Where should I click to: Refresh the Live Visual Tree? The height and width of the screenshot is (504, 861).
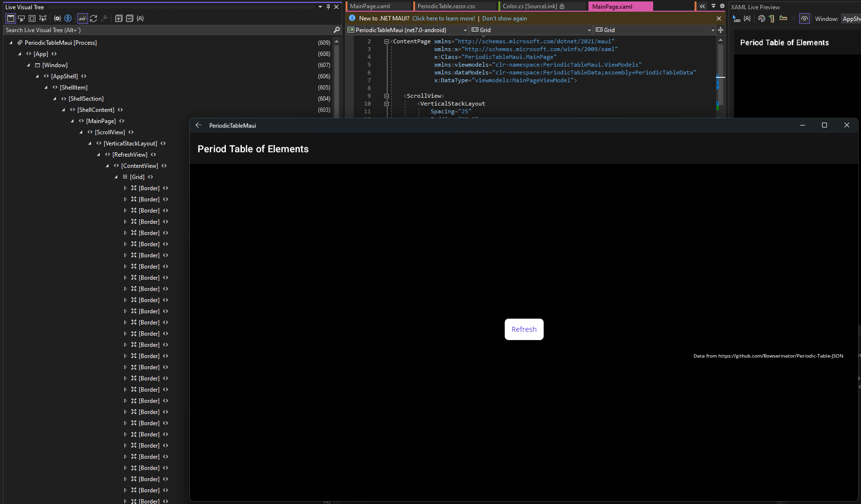(x=93, y=18)
